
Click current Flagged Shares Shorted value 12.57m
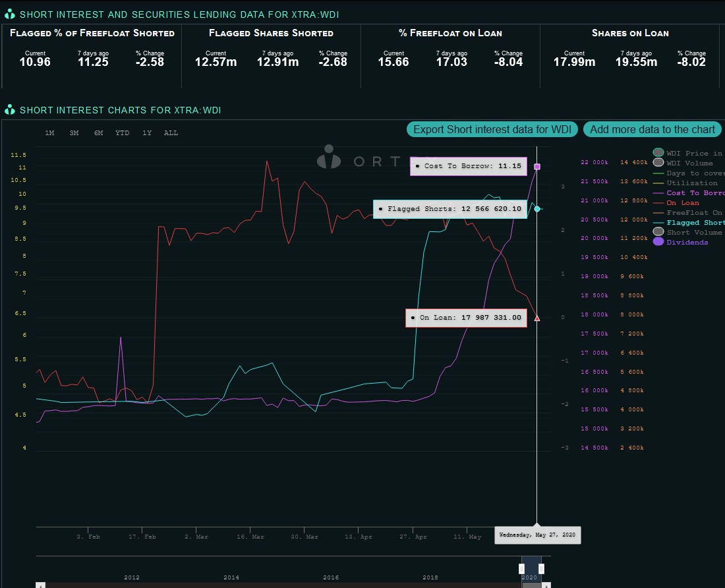coord(216,62)
